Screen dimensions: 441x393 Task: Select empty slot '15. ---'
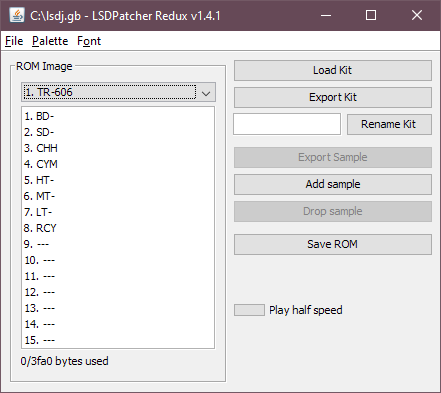point(118,340)
